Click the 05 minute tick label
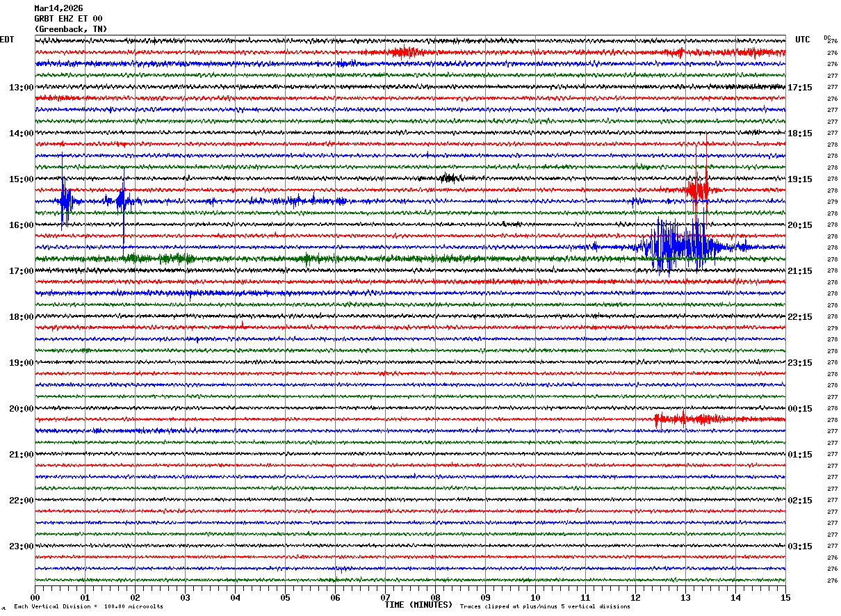 (285, 597)
